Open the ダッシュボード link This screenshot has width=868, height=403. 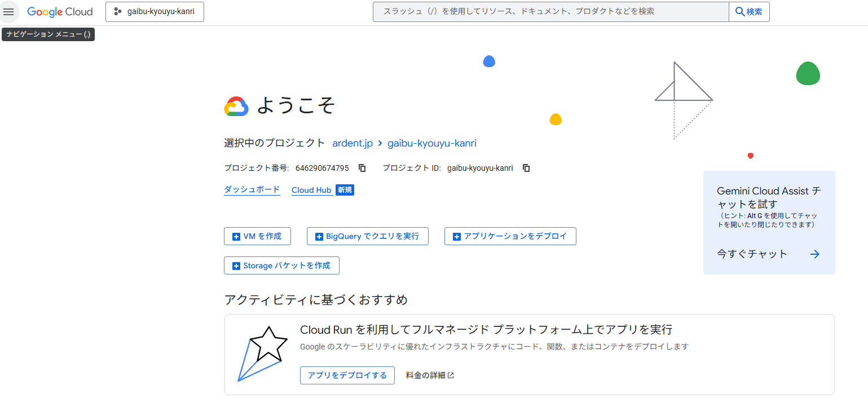pos(252,190)
